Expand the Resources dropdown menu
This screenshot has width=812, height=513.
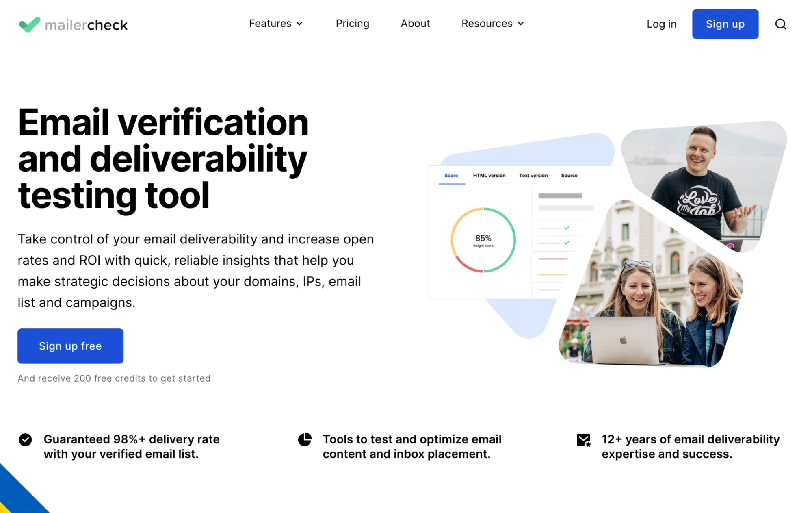pyautogui.click(x=487, y=24)
